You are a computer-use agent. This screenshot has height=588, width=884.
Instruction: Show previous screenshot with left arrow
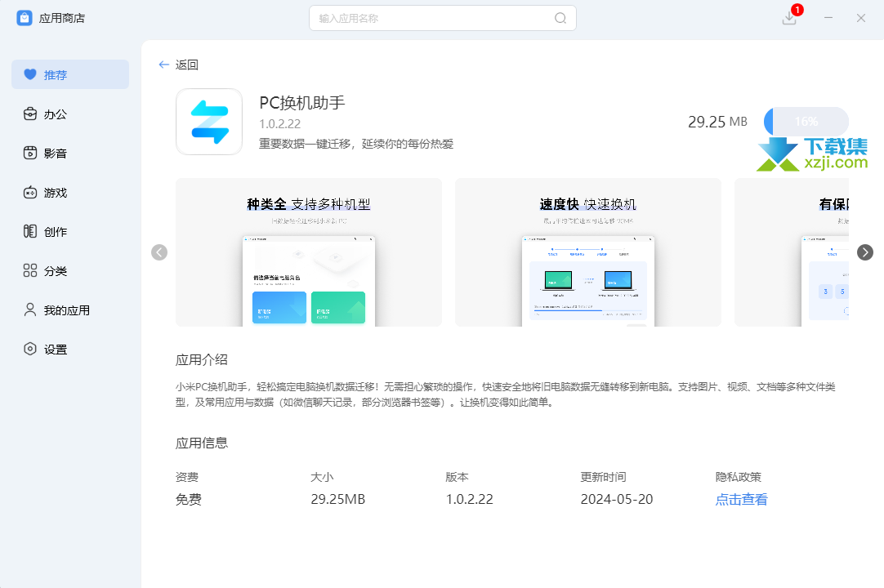pyautogui.click(x=159, y=252)
